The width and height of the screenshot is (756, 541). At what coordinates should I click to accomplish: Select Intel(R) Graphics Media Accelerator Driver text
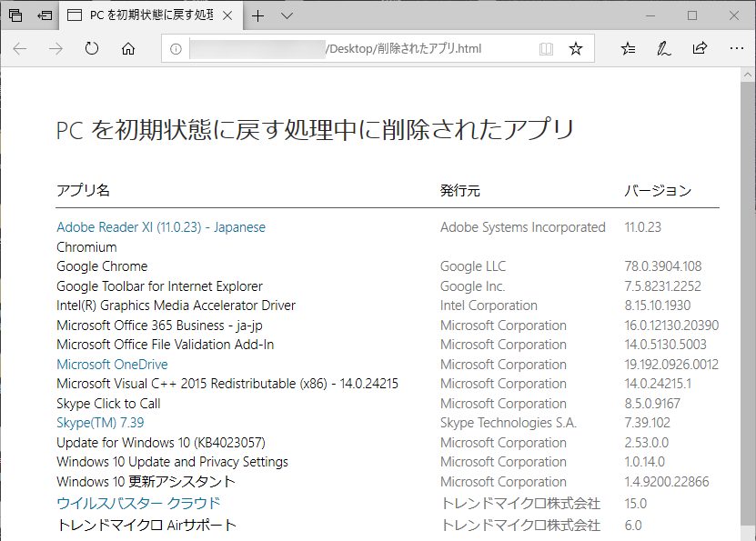[176, 306]
